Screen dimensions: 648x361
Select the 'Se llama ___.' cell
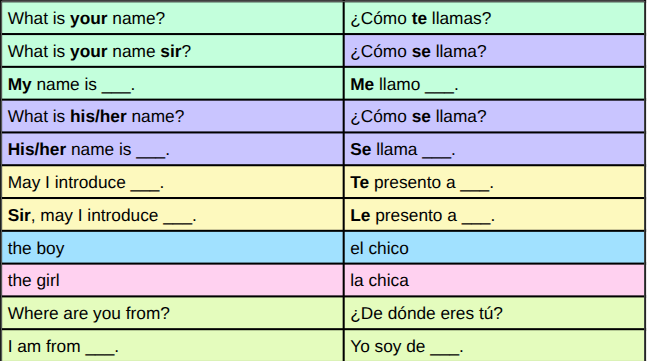(494, 149)
